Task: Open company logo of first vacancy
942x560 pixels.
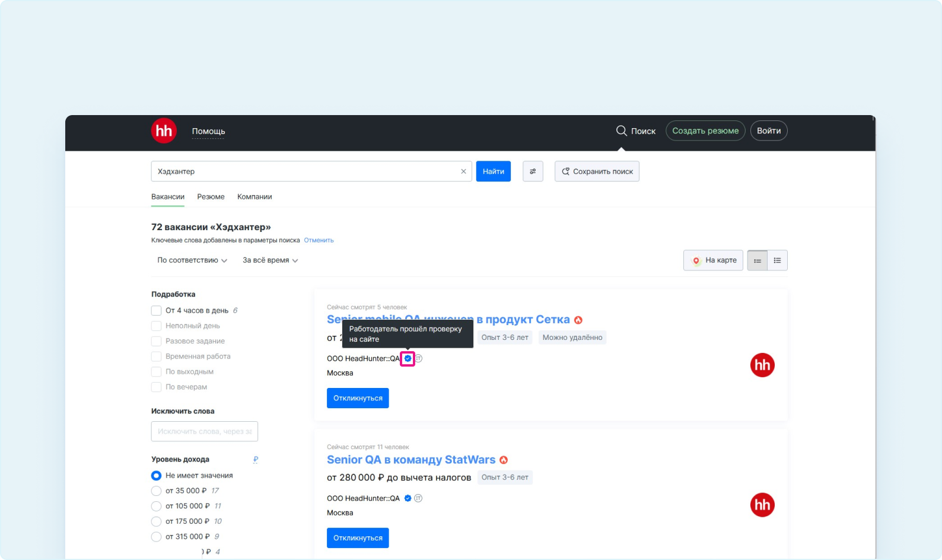Action: click(x=762, y=365)
